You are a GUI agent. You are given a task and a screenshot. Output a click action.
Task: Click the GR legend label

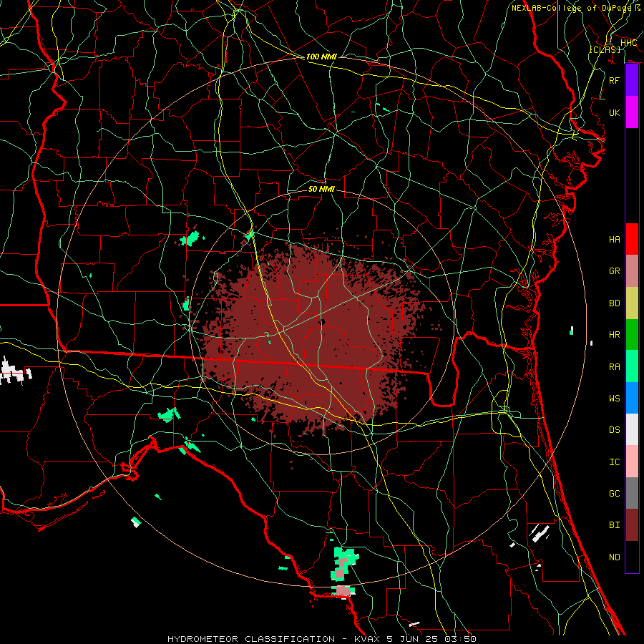pyautogui.click(x=615, y=271)
